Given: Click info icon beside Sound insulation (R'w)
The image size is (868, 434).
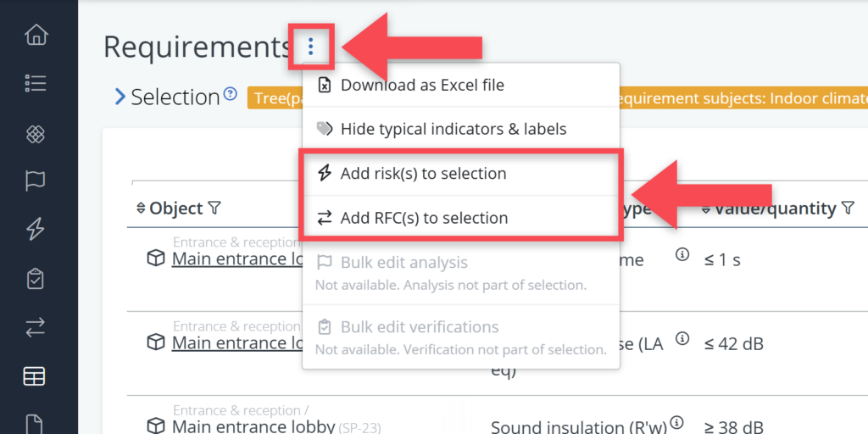Looking at the screenshot, I should 676,422.
